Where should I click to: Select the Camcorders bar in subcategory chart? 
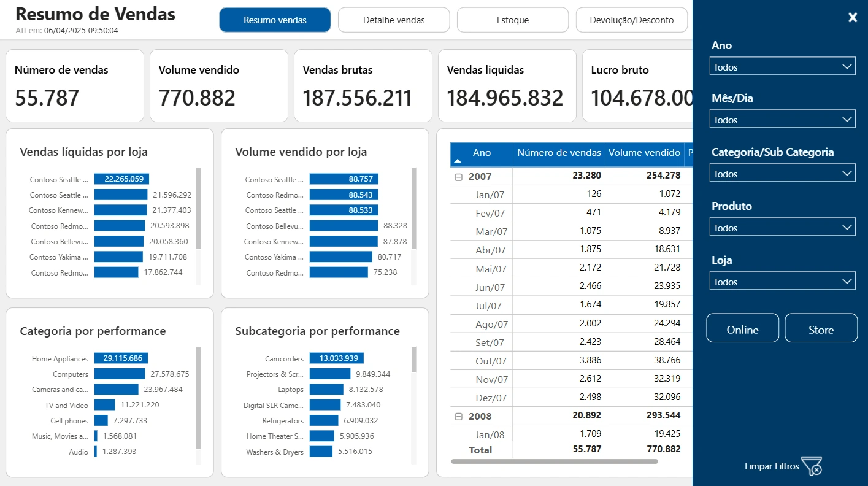coord(337,358)
